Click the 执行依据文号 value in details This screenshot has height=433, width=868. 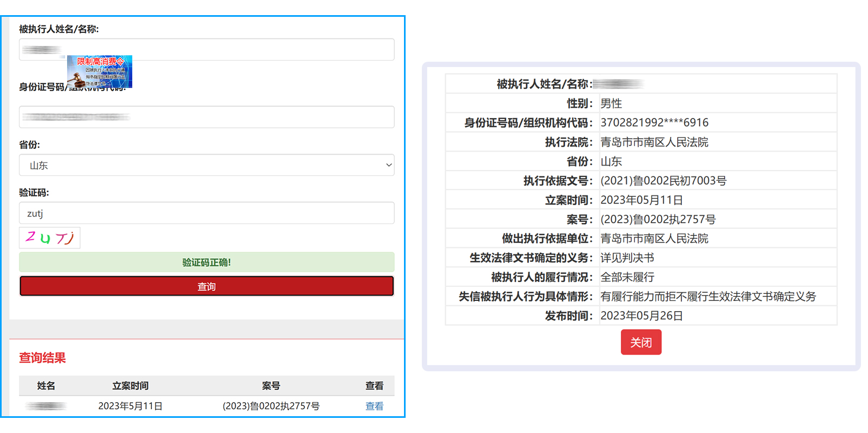(663, 181)
